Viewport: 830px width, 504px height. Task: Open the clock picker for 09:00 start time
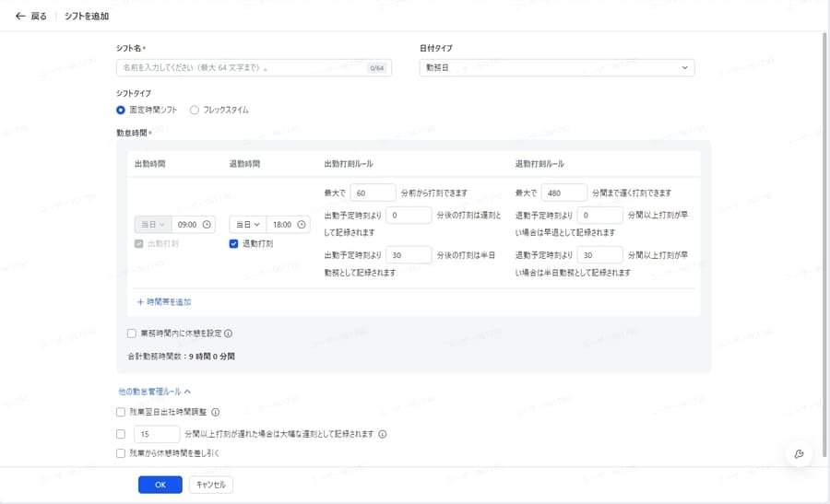pyautogui.click(x=207, y=224)
